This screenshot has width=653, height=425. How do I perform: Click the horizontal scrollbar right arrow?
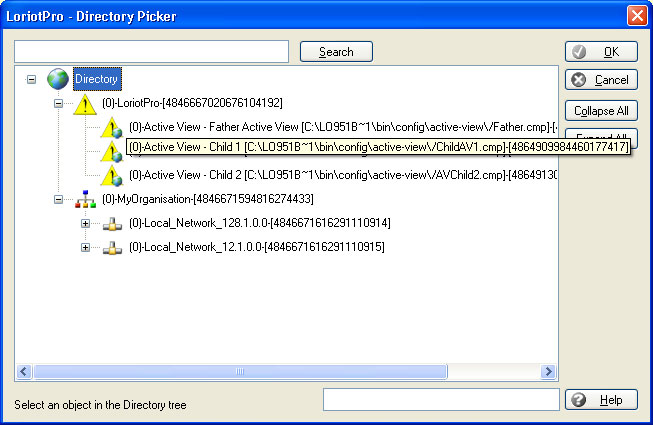(x=548, y=371)
